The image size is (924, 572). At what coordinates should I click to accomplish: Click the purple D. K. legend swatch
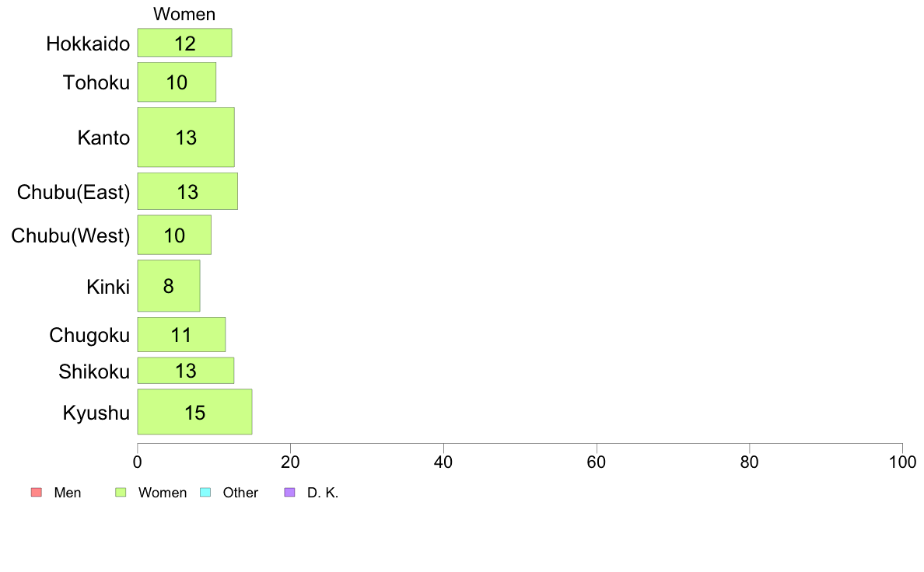pos(290,493)
